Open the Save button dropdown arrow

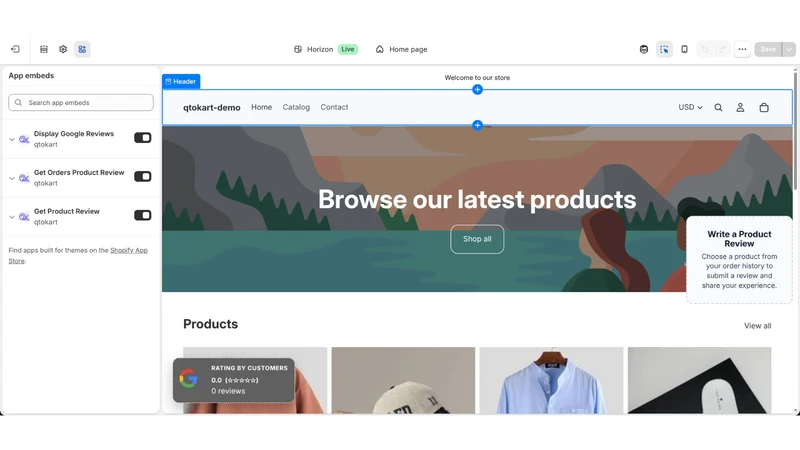789,49
